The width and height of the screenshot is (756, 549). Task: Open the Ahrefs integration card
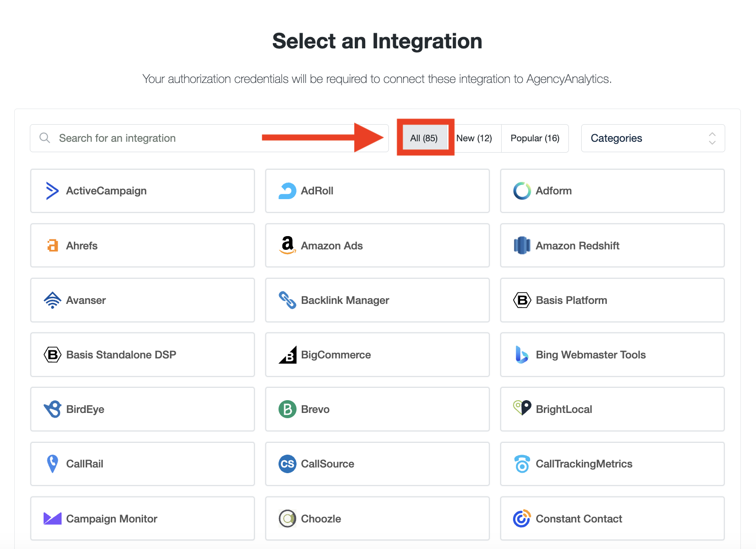pos(143,246)
